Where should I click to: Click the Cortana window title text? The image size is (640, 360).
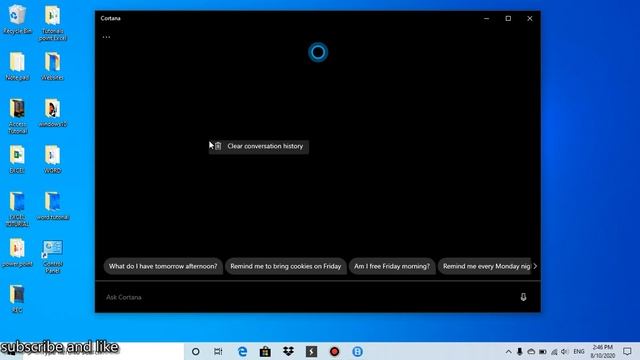coord(111,18)
